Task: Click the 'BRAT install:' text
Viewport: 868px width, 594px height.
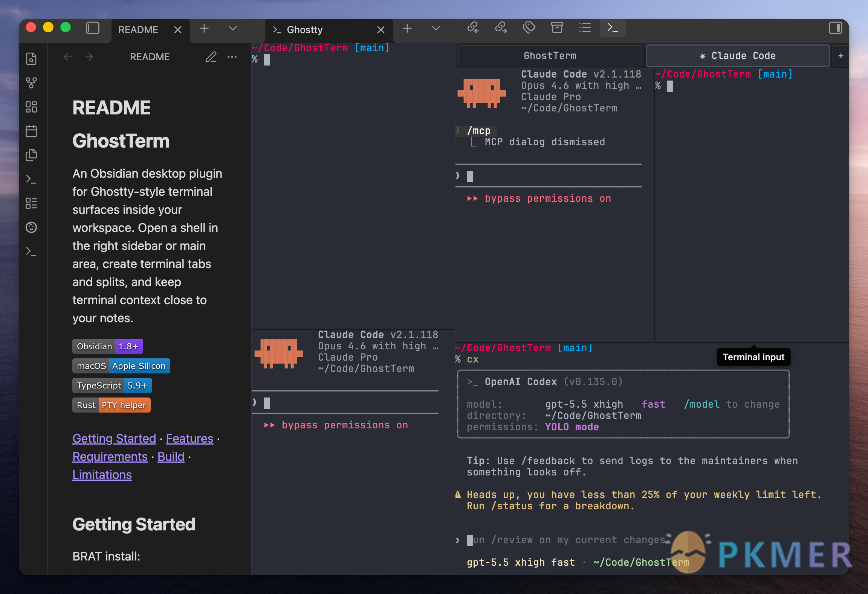Action: coord(106,556)
